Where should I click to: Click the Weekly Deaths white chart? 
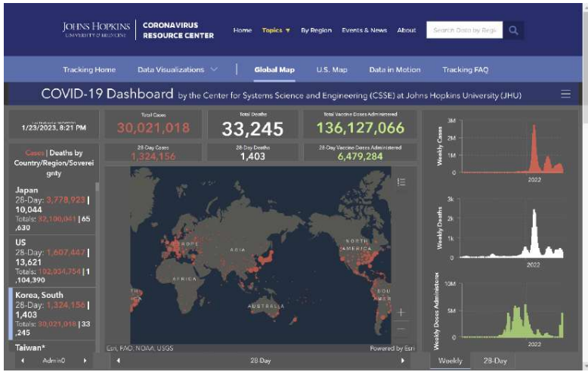512,230
